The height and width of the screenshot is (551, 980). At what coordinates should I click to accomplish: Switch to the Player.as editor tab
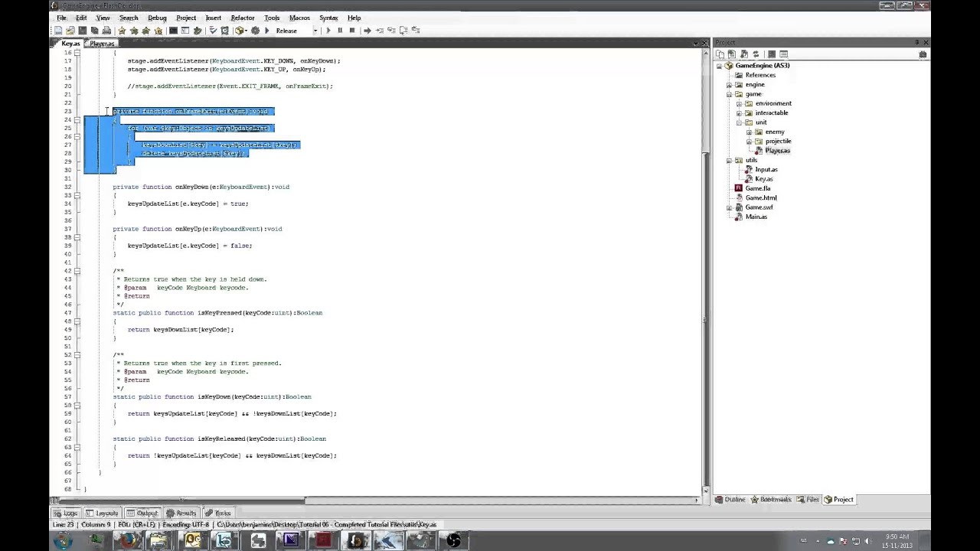[102, 44]
